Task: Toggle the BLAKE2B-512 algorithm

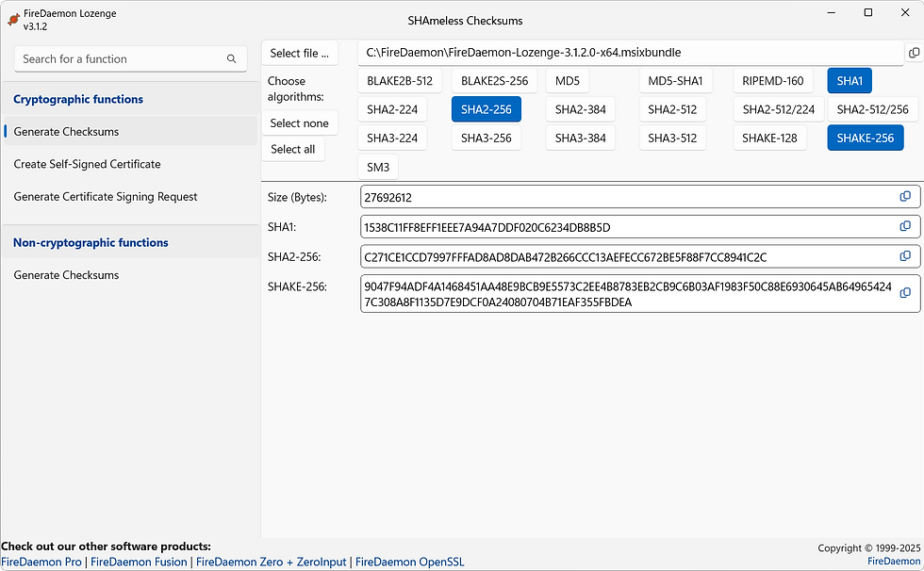Action: pos(400,81)
